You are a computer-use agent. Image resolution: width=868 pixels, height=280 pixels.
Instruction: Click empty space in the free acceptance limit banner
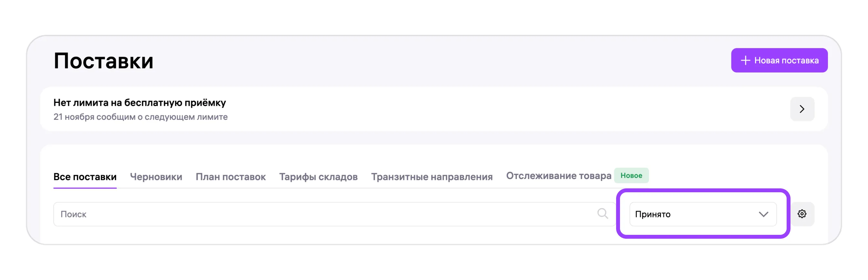pos(472,109)
